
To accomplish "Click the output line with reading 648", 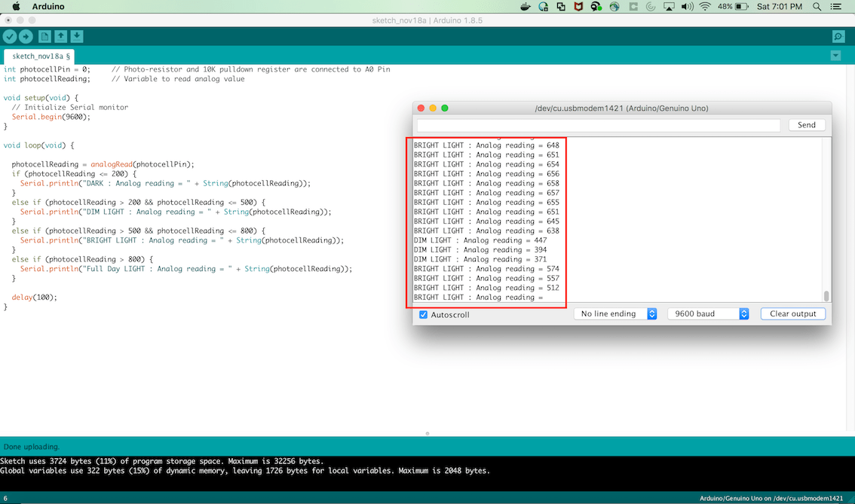I will [486, 145].
